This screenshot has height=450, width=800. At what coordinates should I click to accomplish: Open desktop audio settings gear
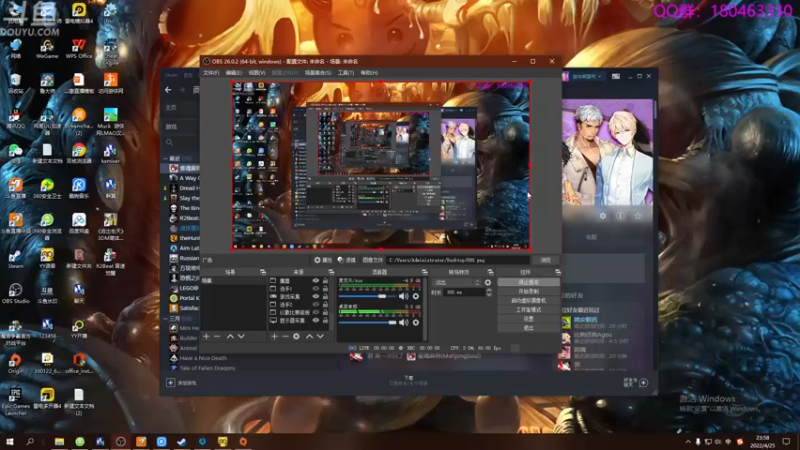click(416, 322)
